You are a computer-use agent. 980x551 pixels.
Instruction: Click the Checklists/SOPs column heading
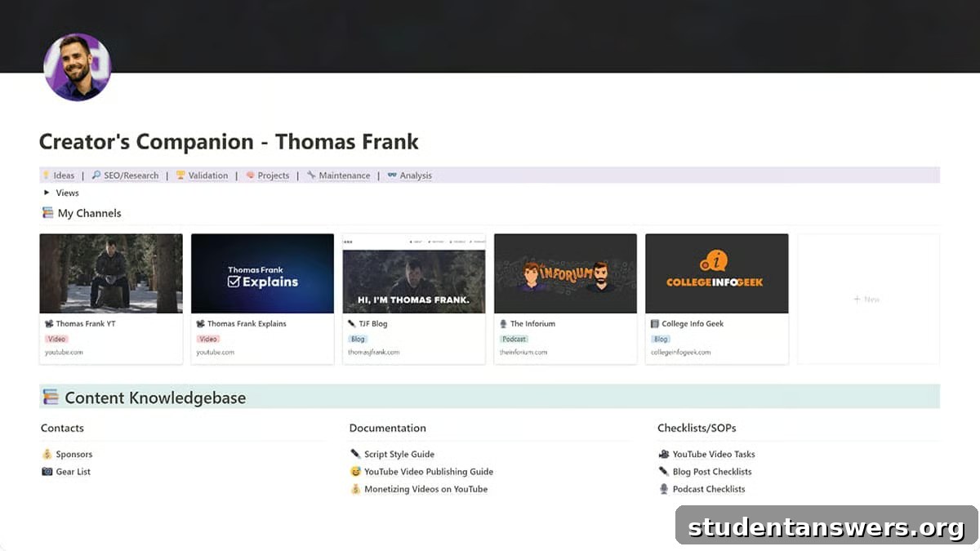(697, 428)
